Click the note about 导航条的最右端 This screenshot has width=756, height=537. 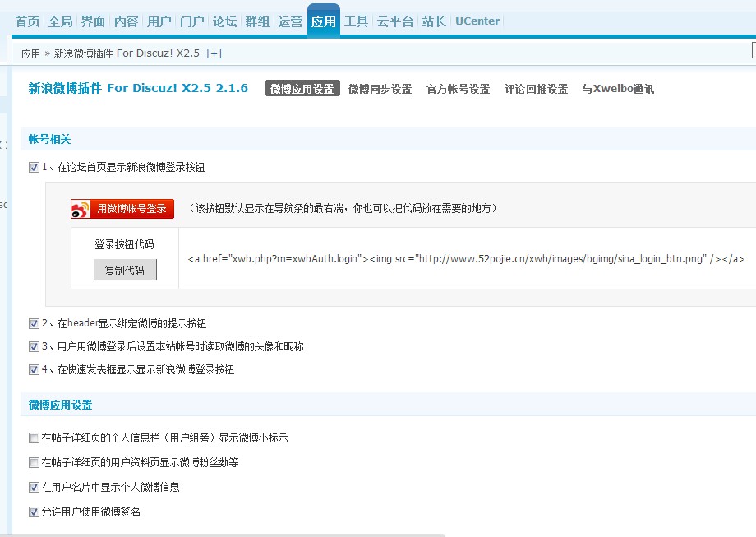point(343,208)
